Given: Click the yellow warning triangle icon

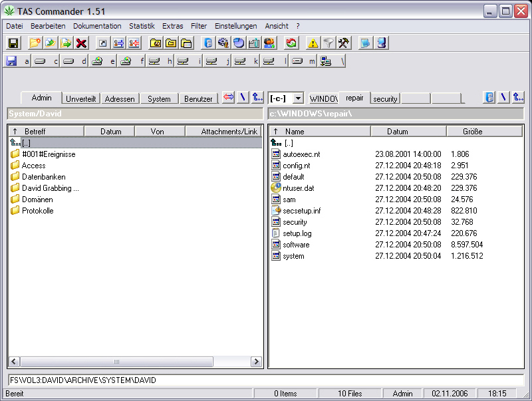Looking at the screenshot, I should tap(313, 43).
